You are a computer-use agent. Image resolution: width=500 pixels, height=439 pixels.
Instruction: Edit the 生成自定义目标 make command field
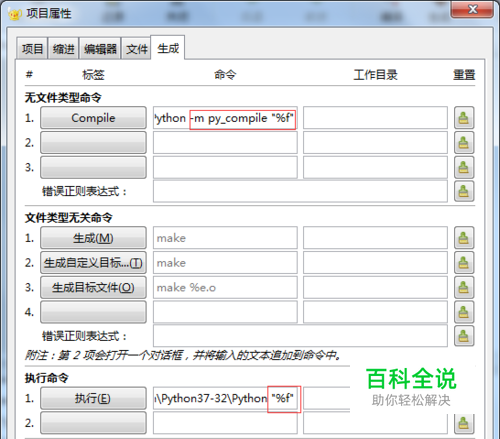point(225,263)
